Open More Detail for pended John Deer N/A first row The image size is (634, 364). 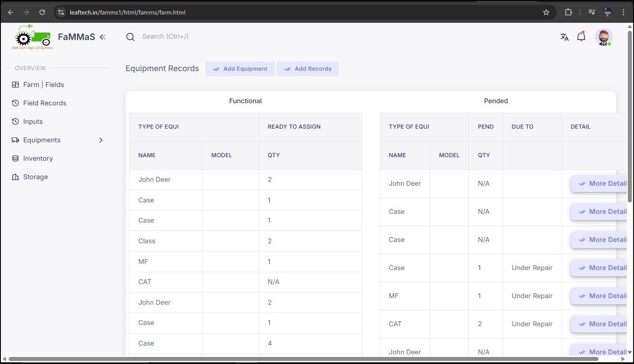[599, 184]
